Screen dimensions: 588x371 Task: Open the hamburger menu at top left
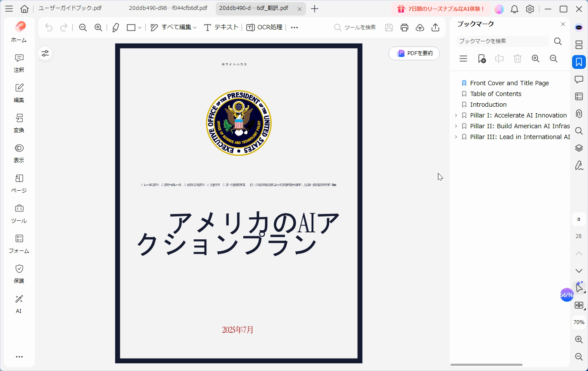coord(9,8)
